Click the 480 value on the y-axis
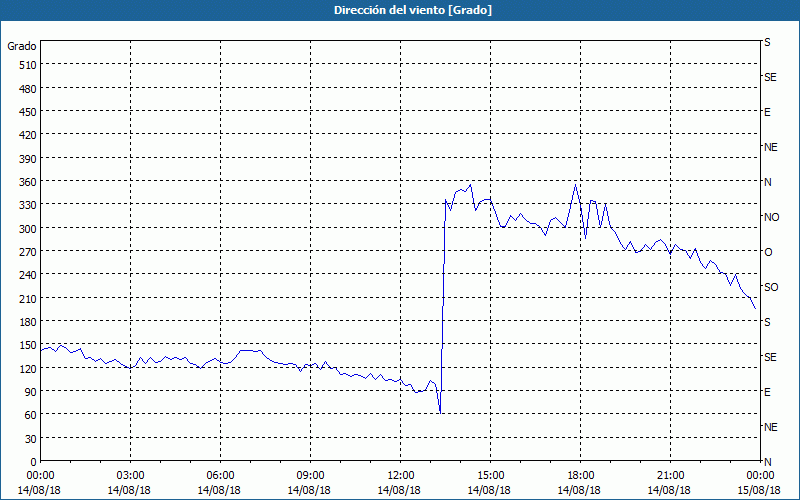The width and height of the screenshot is (800, 500). [28, 89]
